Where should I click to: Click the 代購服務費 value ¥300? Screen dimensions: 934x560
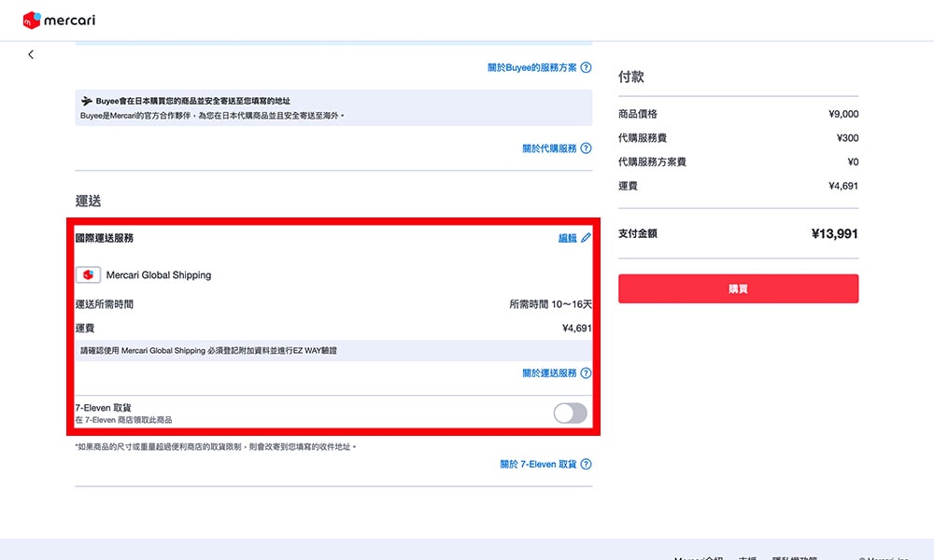847,138
